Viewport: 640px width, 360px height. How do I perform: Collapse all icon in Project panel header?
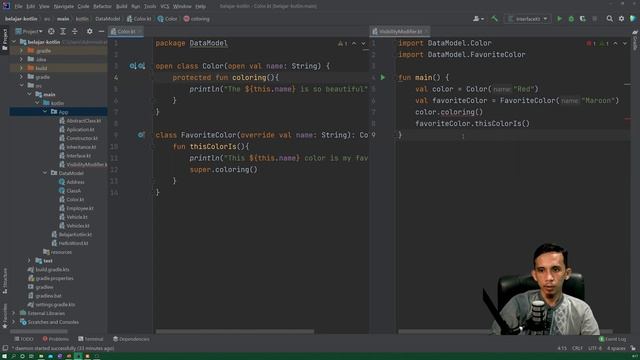click(x=75, y=31)
